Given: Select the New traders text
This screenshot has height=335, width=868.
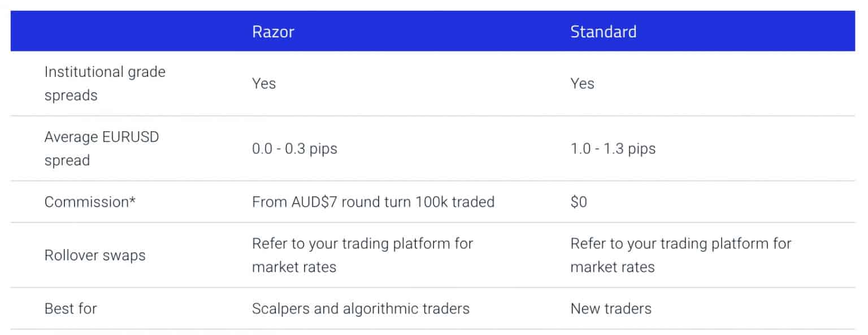Looking at the screenshot, I should click(611, 309).
